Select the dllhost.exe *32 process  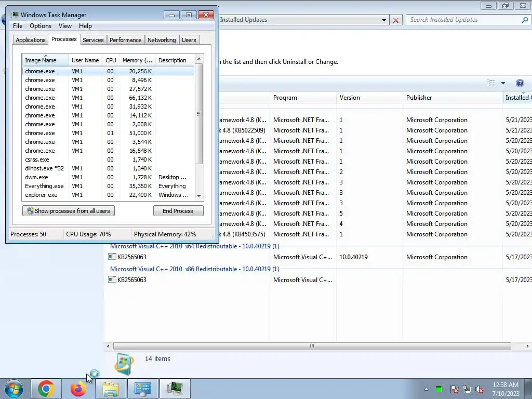[x=108, y=168]
